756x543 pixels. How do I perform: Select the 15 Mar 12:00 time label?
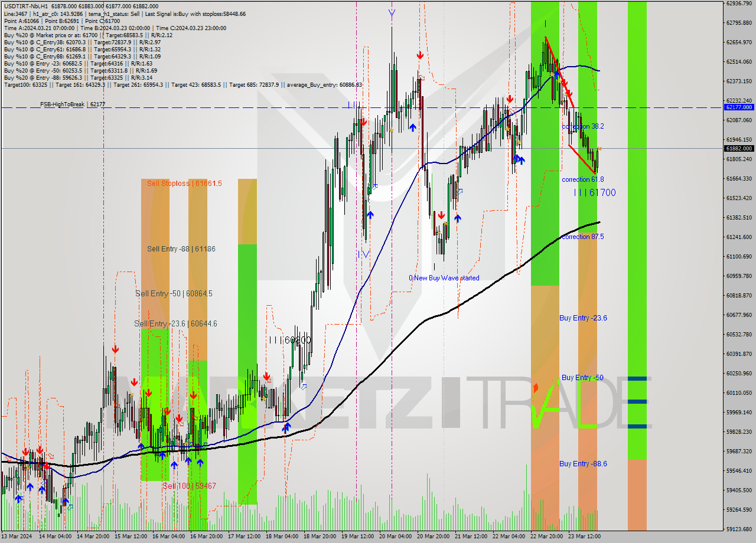[x=131, y=537]
